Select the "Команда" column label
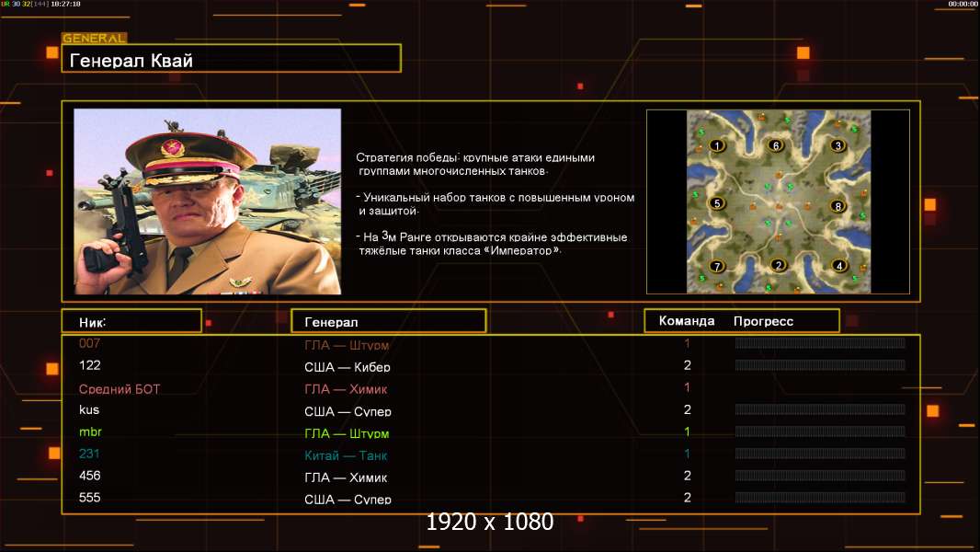 click(x=687, y=321)
